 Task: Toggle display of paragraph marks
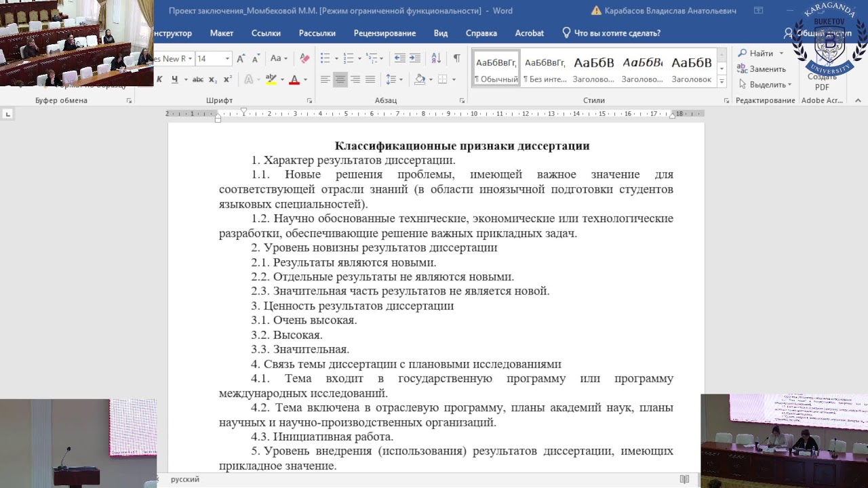click(456, 58)
